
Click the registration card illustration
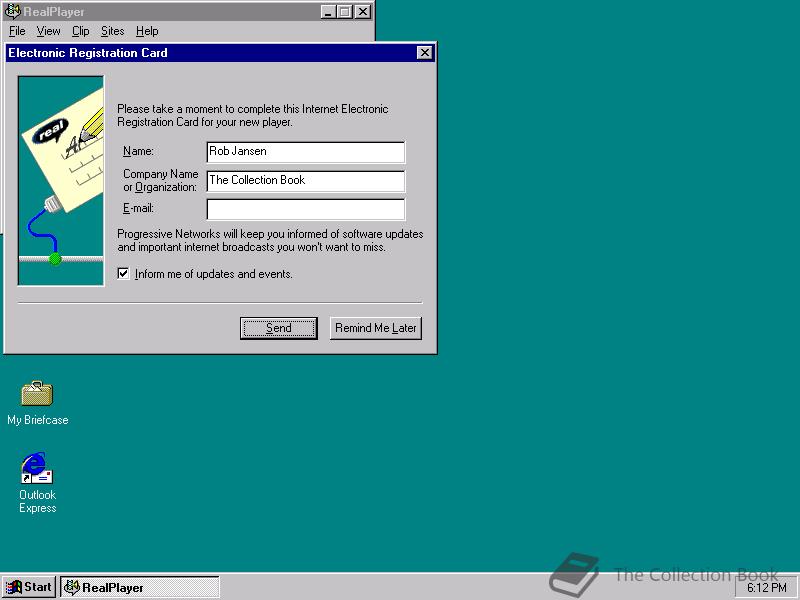point(61,181)
